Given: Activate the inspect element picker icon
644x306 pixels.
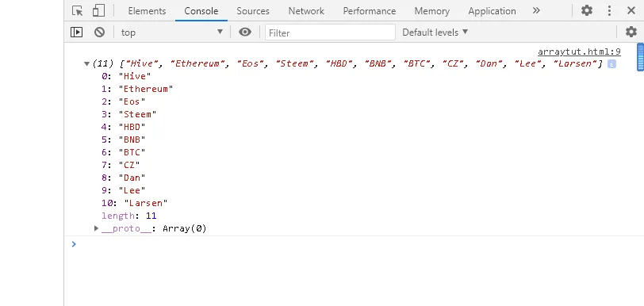Looking at the screenshot, I should coord(77,10).
